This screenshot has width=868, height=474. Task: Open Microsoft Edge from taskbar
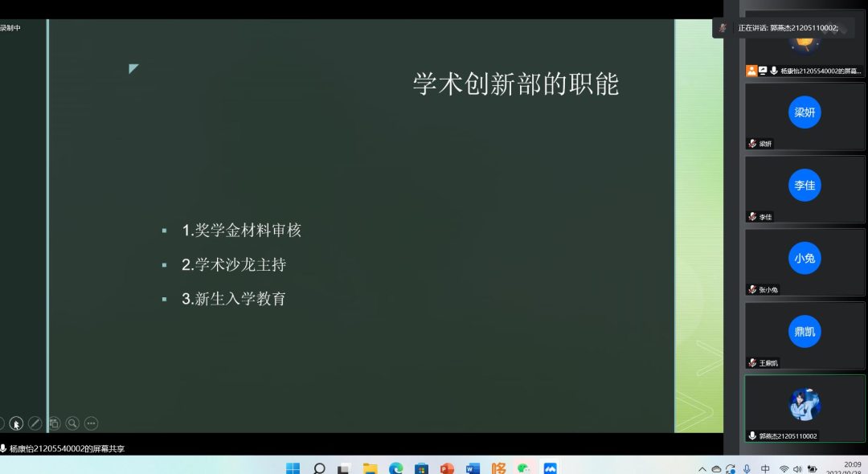395,468
